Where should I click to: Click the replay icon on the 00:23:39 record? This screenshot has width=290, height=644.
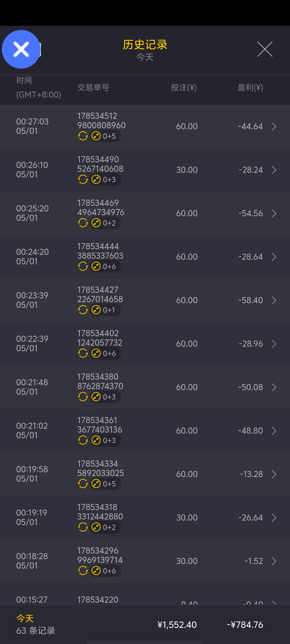click(x=83, y=310)
